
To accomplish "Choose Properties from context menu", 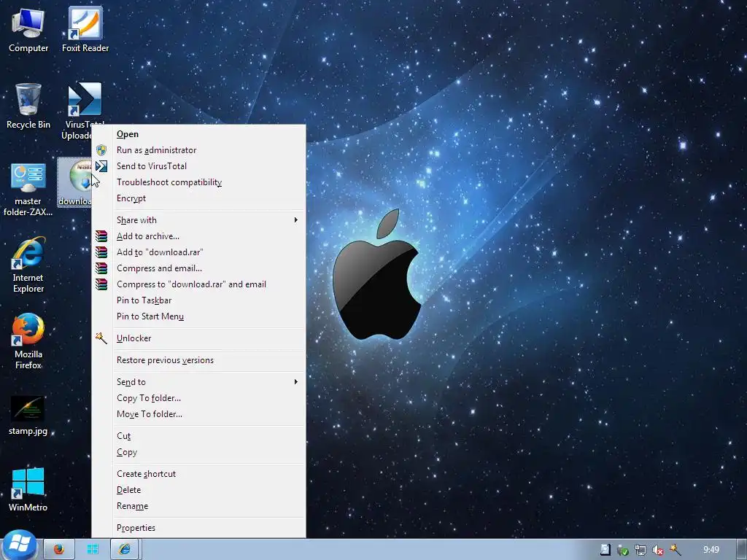I will pyautogui.click(x=198, y=528).
